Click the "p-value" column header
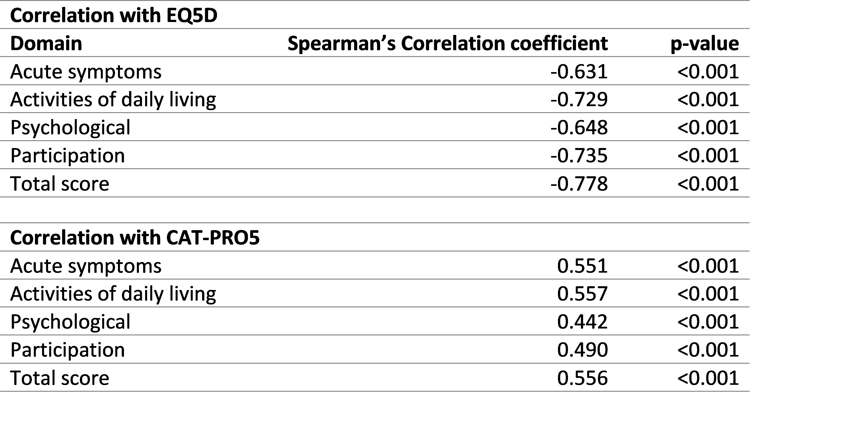868x434 pixels. point(705,43)
